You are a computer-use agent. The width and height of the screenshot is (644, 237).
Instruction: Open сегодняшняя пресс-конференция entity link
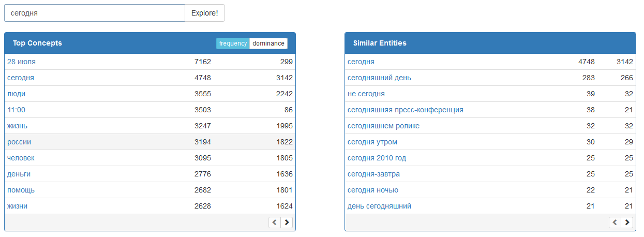pos(405,110)
